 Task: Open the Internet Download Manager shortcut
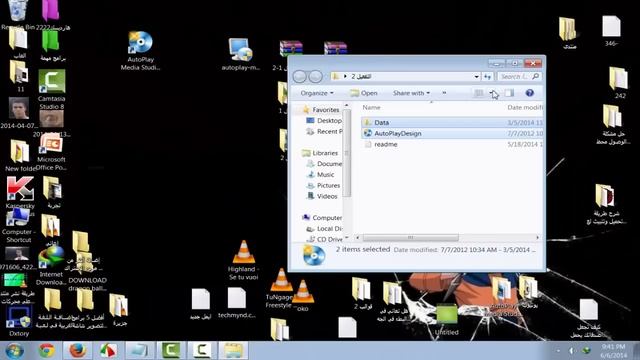[x=51, y=266]
